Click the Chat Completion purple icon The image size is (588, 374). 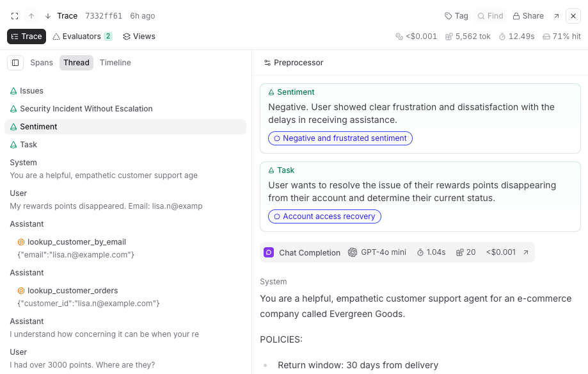click(x=269, y=252)
